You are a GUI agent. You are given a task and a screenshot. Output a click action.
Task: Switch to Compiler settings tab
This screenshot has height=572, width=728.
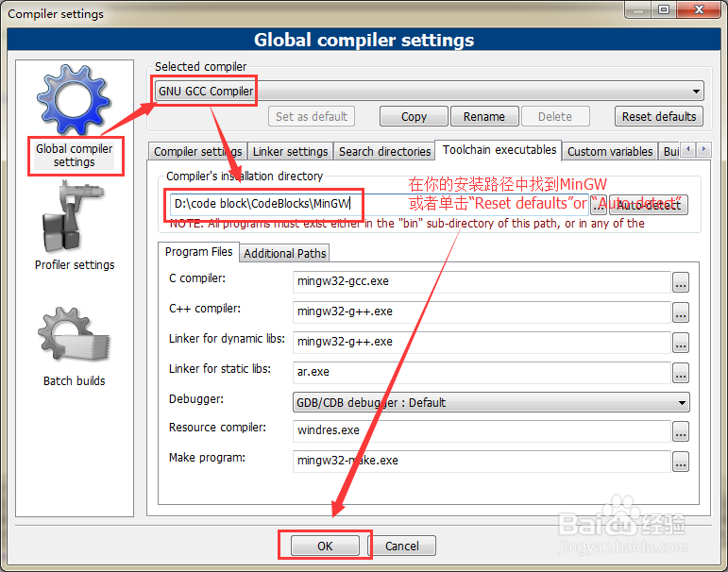point(197,151)
